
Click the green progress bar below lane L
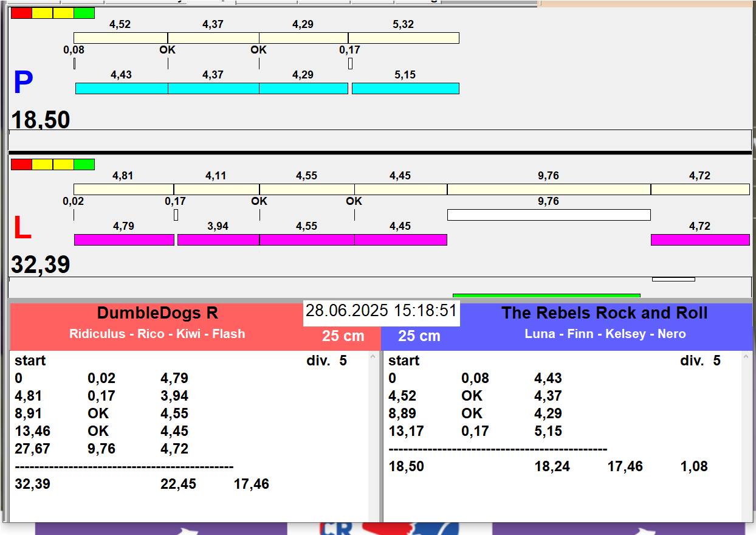click(x=546, y=296)
